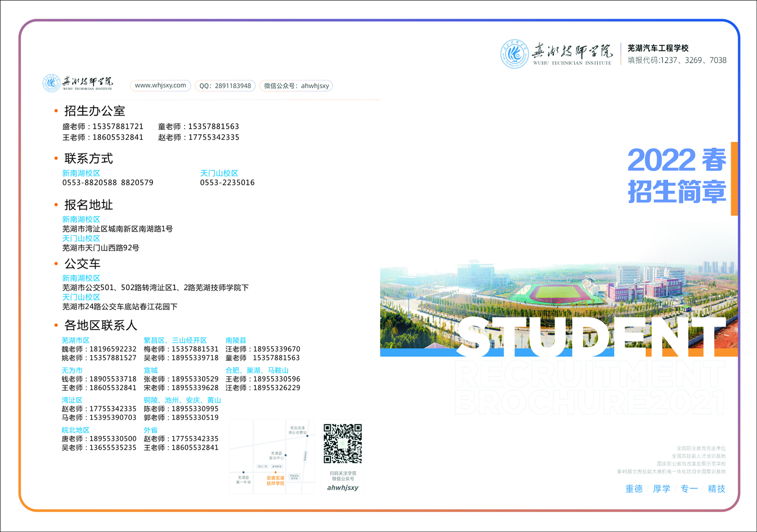Viewport: 757px width, 532px height.
Task: Select 钱老师 : 18905533718
Action: pos(99,379)
